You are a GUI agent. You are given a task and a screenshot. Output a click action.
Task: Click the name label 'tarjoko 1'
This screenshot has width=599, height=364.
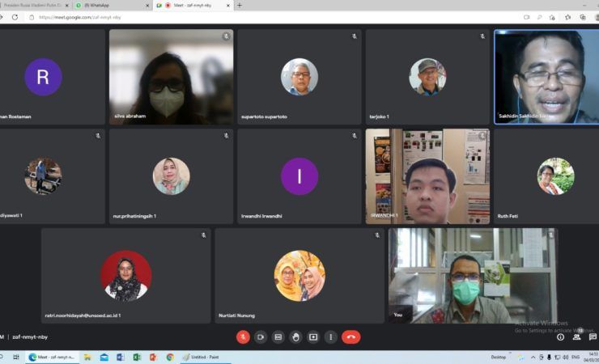tap(379, 116)
